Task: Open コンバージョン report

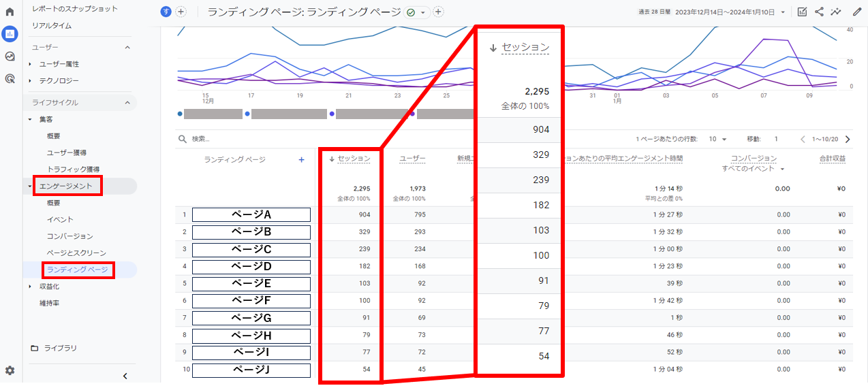Action: click(70, 236)
